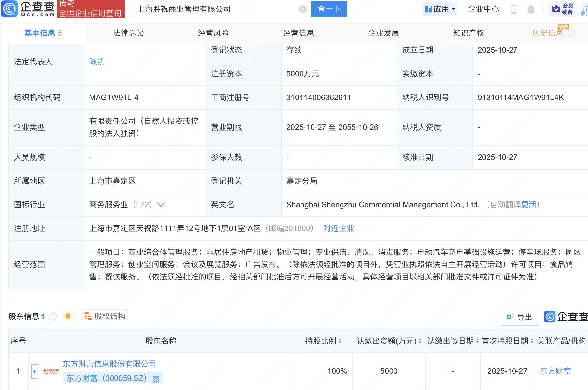Click the 附近企业 link
The image size is (588, 390).
coord(338,228)
